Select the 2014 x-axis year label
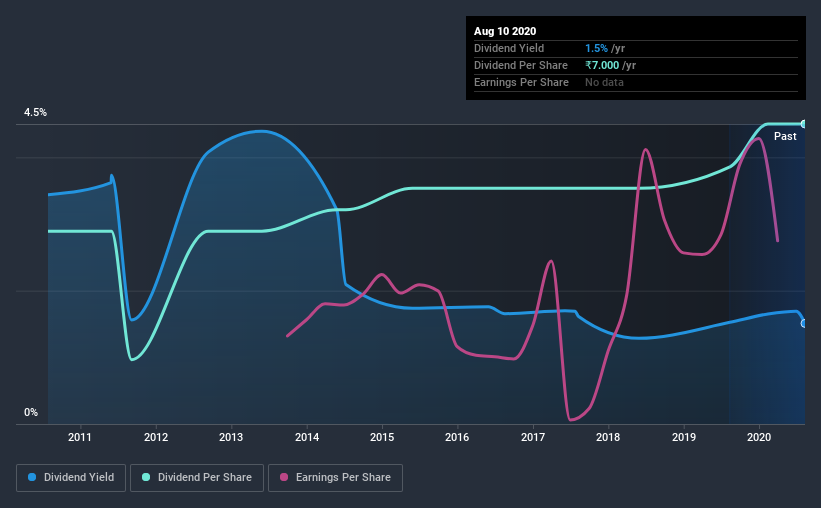This screenshot has width=821, height=508. [307, 437]
